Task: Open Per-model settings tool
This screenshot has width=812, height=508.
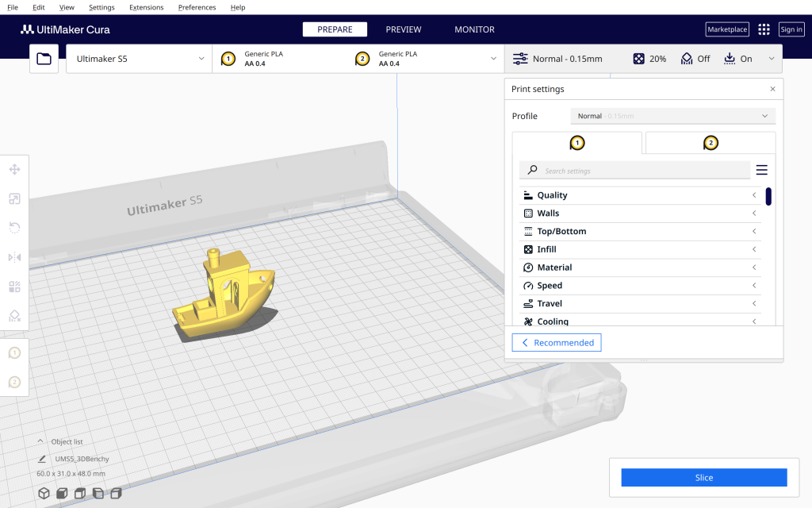Action: click(x=14, y=287)
